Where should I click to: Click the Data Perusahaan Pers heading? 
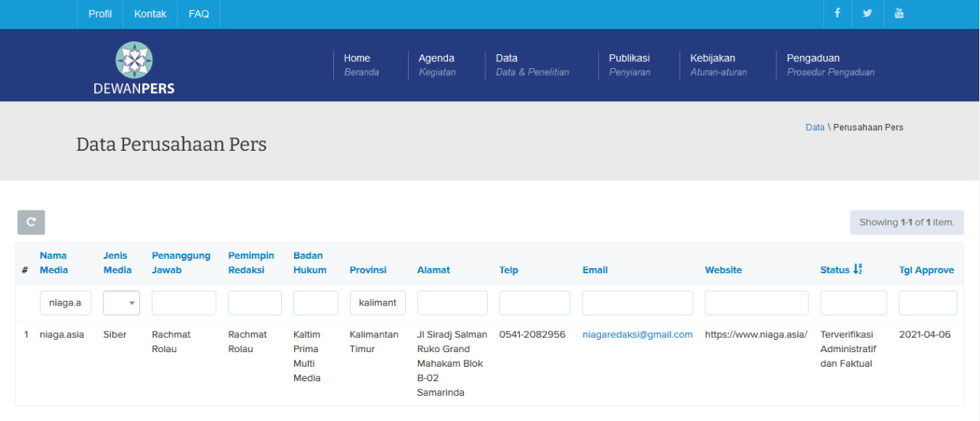coord(171,144)
